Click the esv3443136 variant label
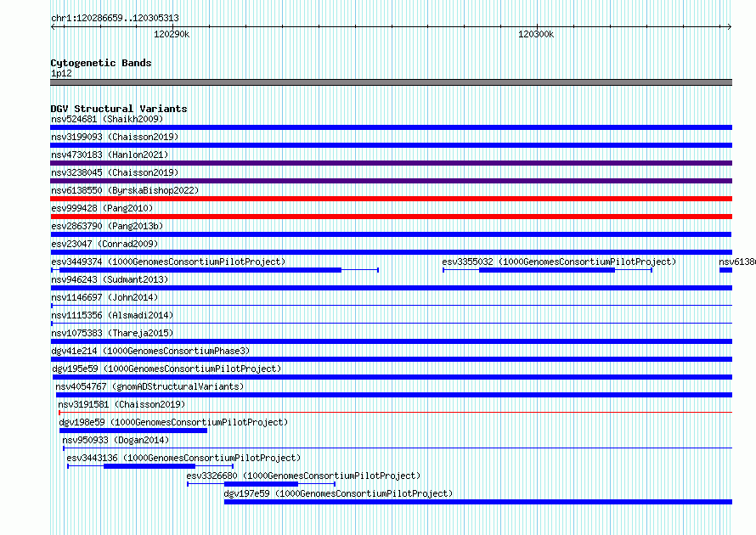 click(x=183, y=458)
